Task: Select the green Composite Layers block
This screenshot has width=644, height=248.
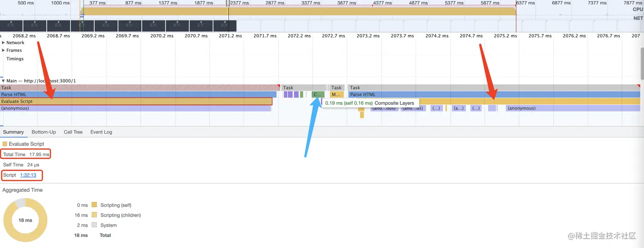Action: point(318,94)
